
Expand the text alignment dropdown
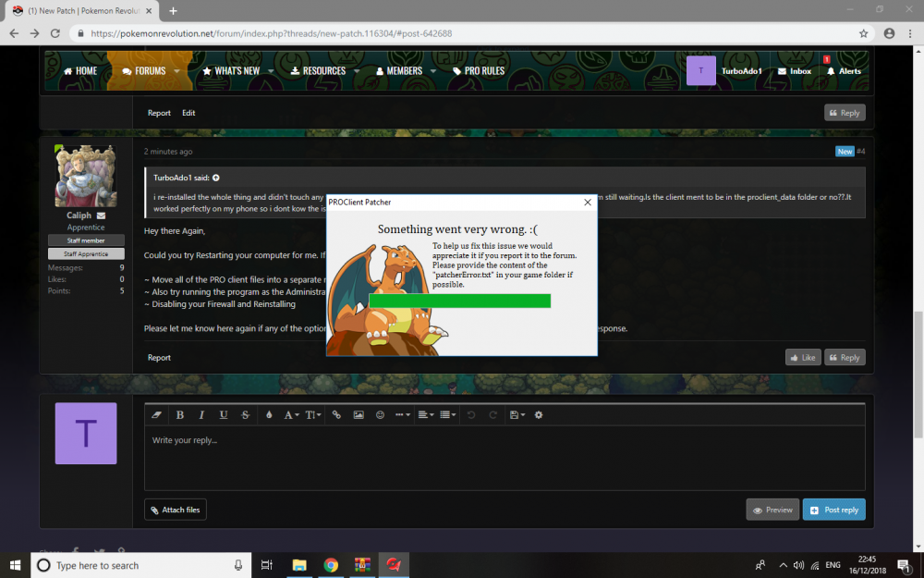(425, 415)
